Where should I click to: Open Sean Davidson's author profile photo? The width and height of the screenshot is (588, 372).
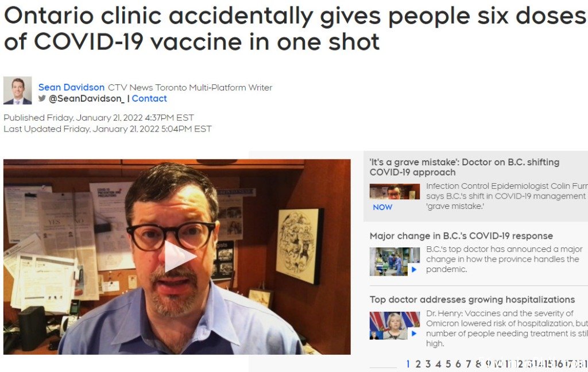(18, 90)
